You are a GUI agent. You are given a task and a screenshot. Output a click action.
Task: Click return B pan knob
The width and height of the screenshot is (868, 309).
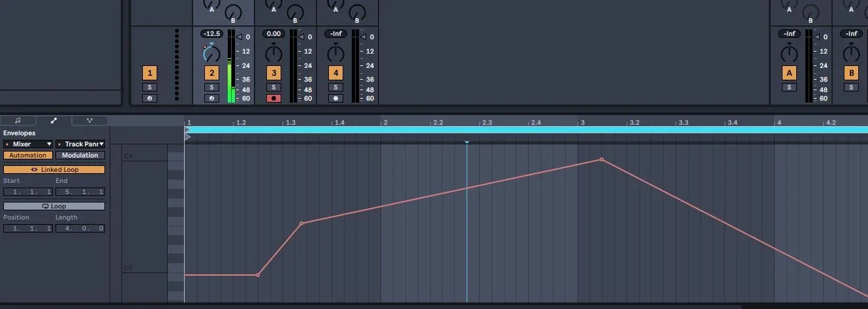851,53
